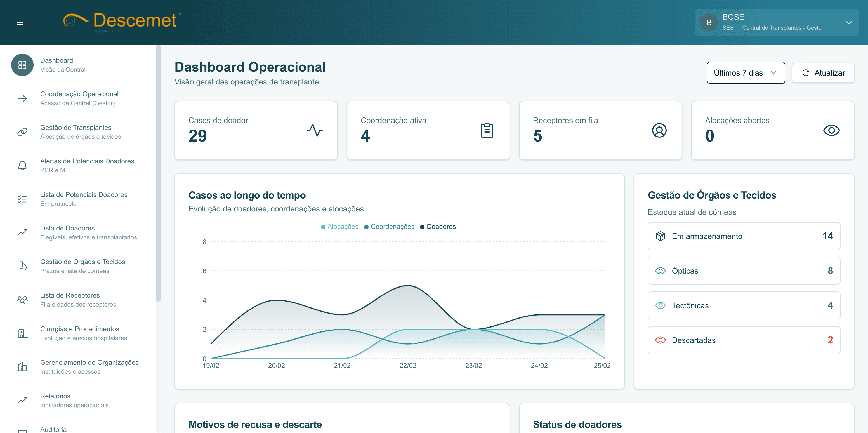Open the Últimos 7 dias dropdown
The height and width of the screenshot is (433, 868).
(x=745, y=72)
